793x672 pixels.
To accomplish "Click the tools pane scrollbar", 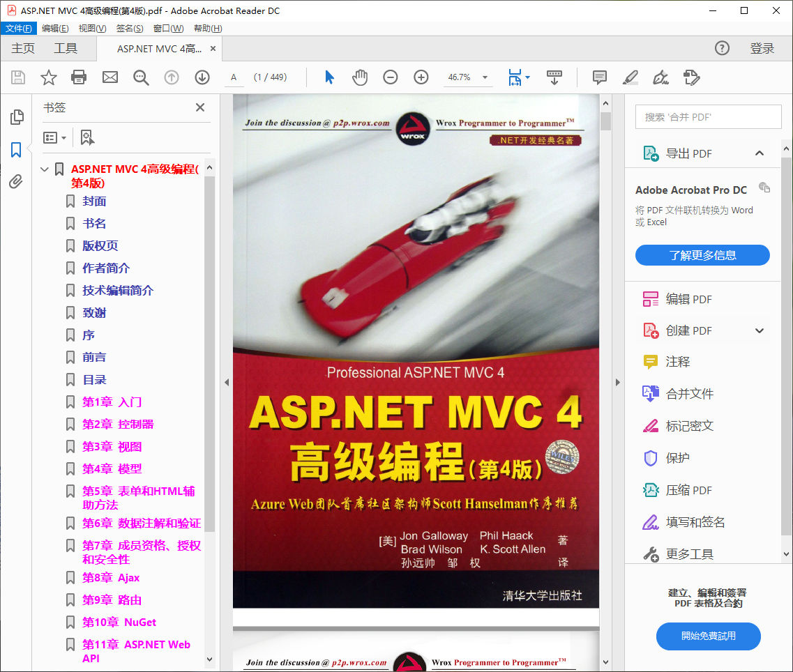I will click(786, 346).
